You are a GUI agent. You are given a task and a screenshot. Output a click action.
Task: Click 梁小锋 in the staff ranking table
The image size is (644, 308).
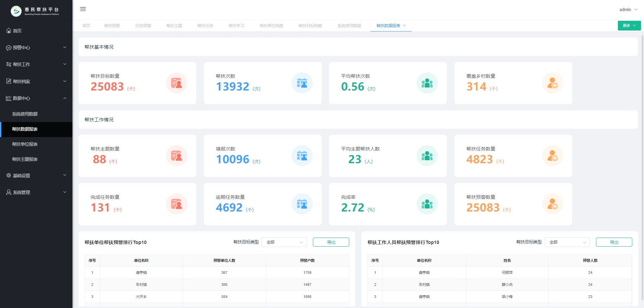(507, 297)
